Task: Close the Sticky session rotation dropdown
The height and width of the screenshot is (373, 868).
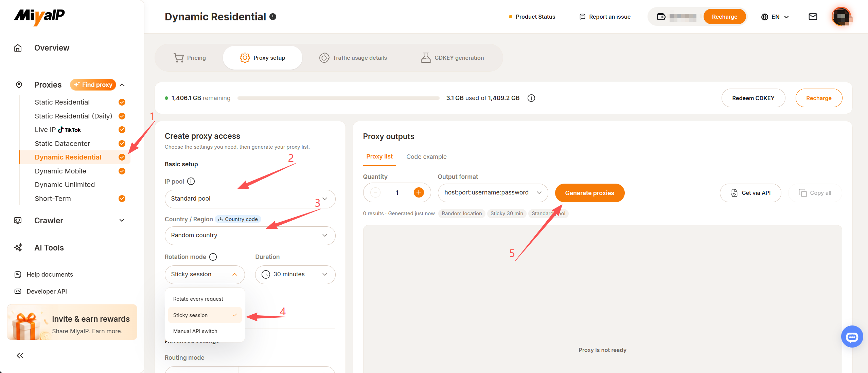Action: (205, 275)
